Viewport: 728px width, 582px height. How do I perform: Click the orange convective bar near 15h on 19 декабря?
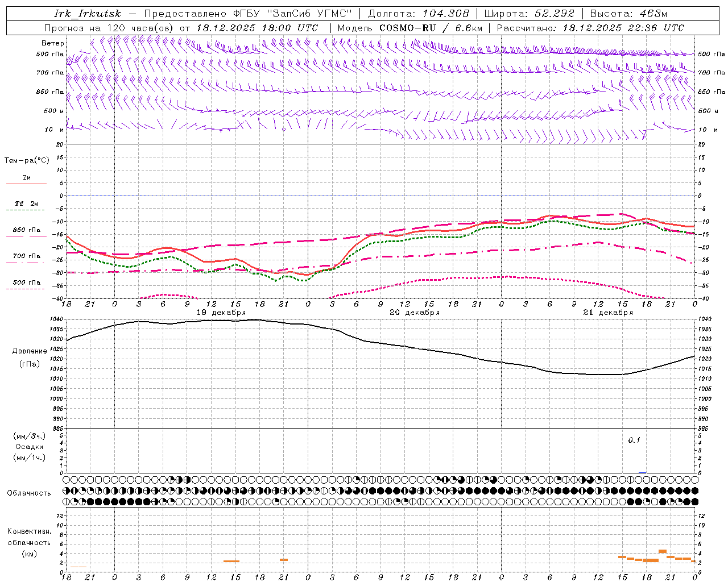click(x=231, y=562)
